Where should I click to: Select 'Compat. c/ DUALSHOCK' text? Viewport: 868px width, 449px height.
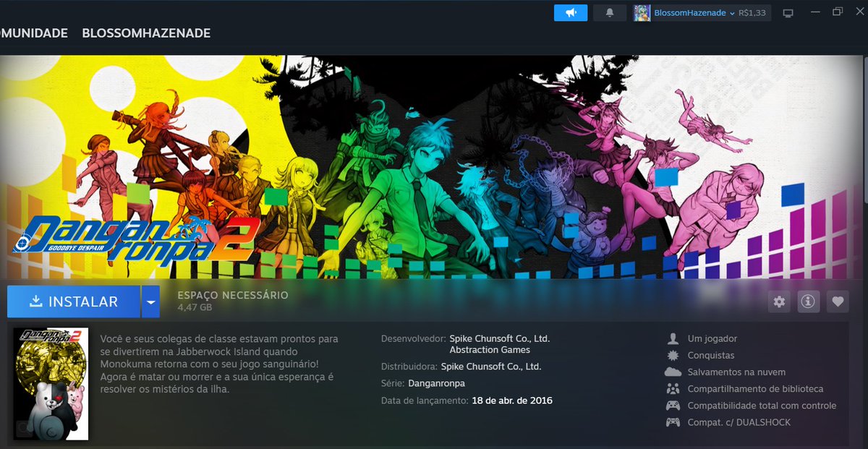coord(739,422)
